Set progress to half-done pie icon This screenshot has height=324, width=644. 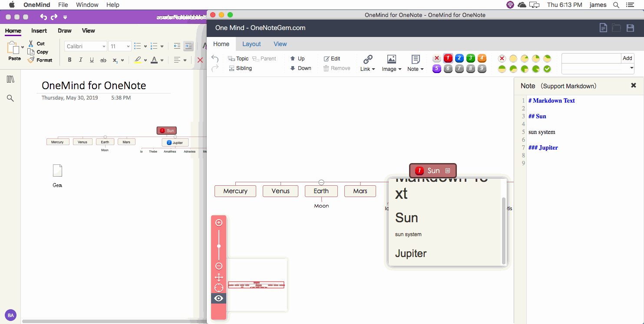(502, 69)
